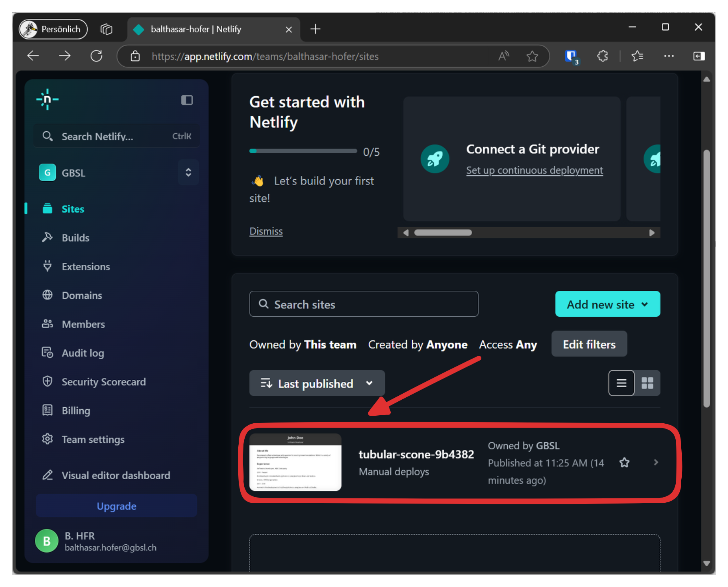This screenshot has height=587, width=728.
Task: Close the balthasar-hofer Netlify tab
Action: [289, 29]
